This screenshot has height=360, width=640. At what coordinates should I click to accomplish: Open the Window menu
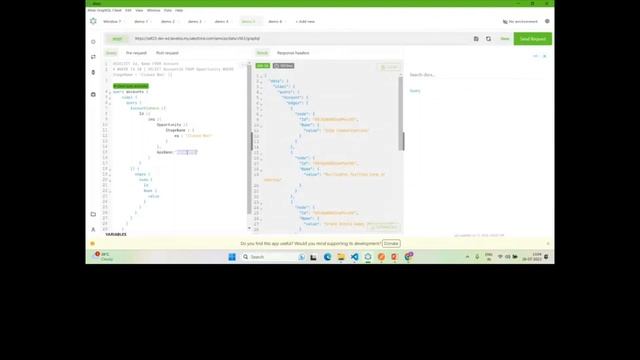(x=153, y=10)
